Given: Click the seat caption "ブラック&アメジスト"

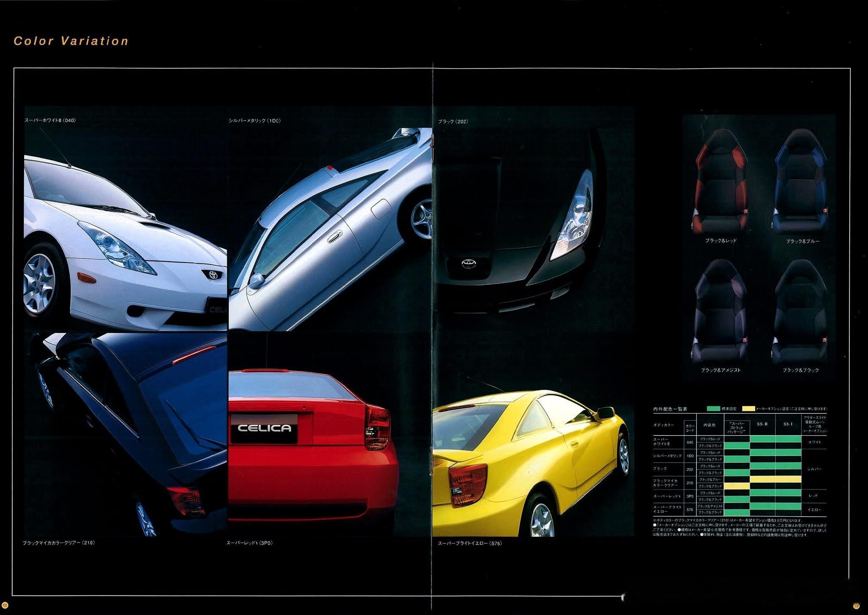Looking at the screenshot, I should tap(721, 370).
